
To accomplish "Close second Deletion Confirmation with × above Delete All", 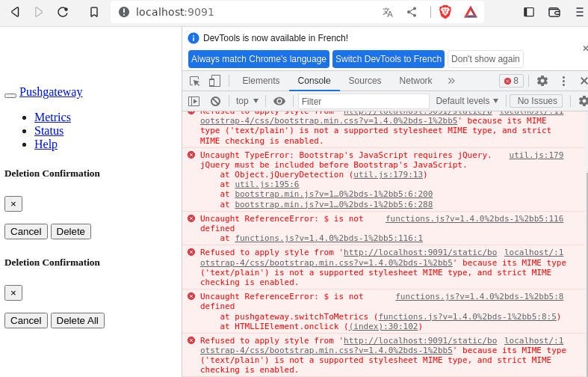I will click(13, 293).
